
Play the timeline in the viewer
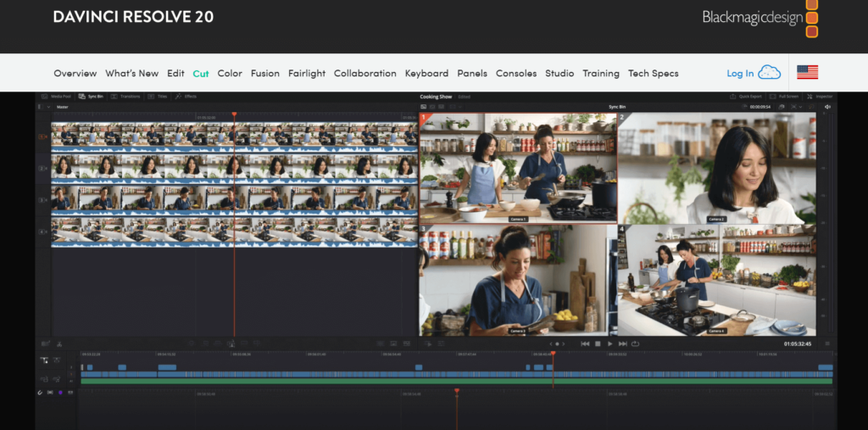[x=610, y=344]
